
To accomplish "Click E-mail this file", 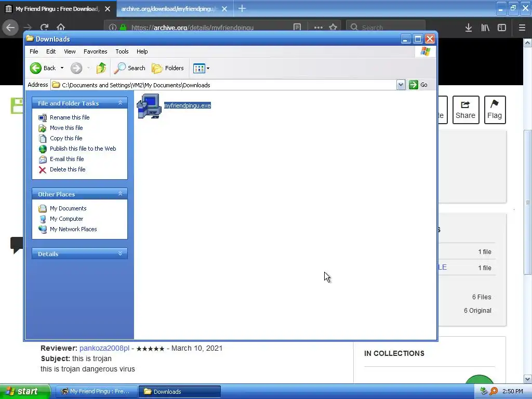I will (x=66, y=159).
